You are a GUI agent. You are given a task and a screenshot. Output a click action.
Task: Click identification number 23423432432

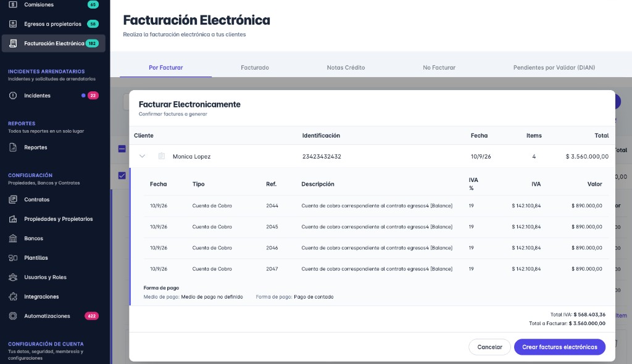pyautogui.click(x=322, y=157)
